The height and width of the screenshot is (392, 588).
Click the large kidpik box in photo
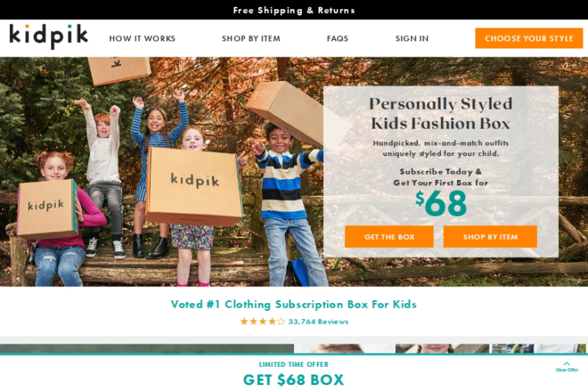point(194,186)
